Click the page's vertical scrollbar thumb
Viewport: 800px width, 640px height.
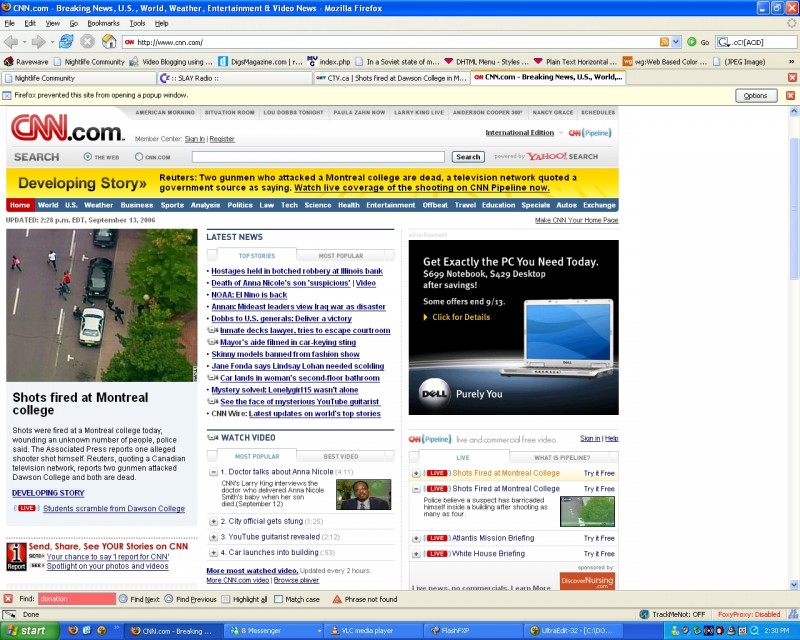(x=794, y=208)
